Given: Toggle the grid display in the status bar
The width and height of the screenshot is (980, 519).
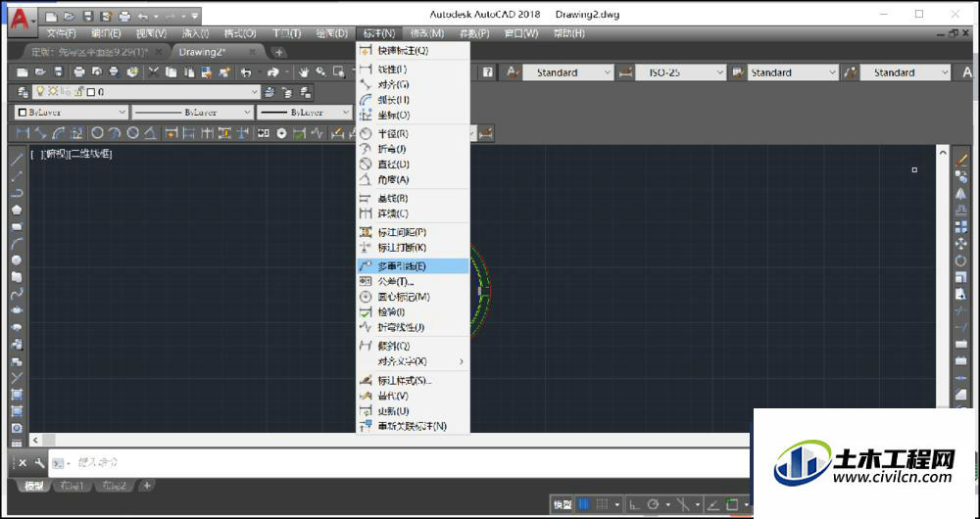Looking at the screenshot, I should [x=584, y=504].
